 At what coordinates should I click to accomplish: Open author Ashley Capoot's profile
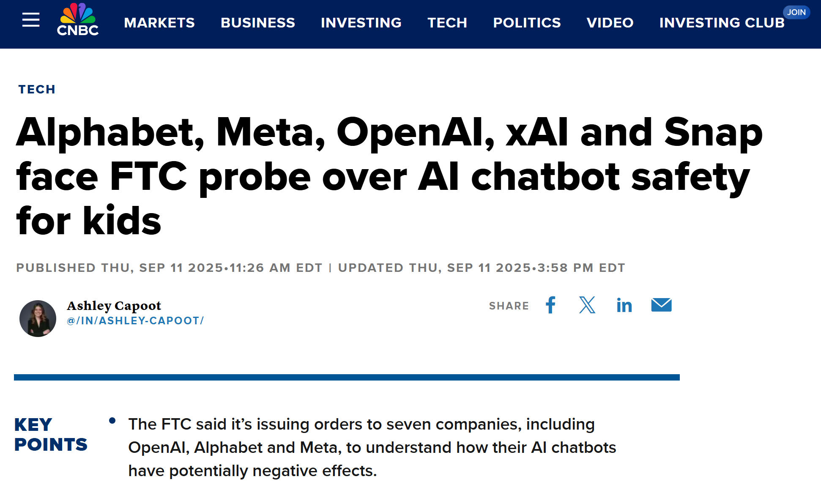tap(114, 305)
